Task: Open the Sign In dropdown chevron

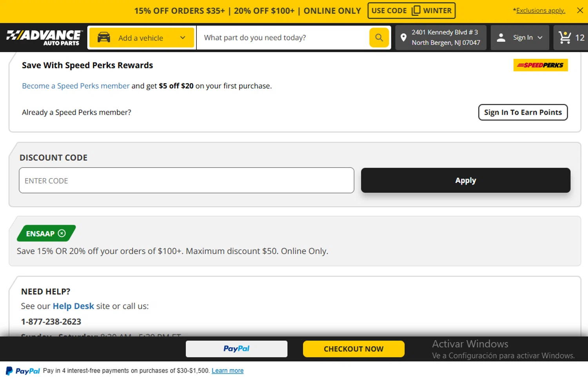Action: click(539, 37)
